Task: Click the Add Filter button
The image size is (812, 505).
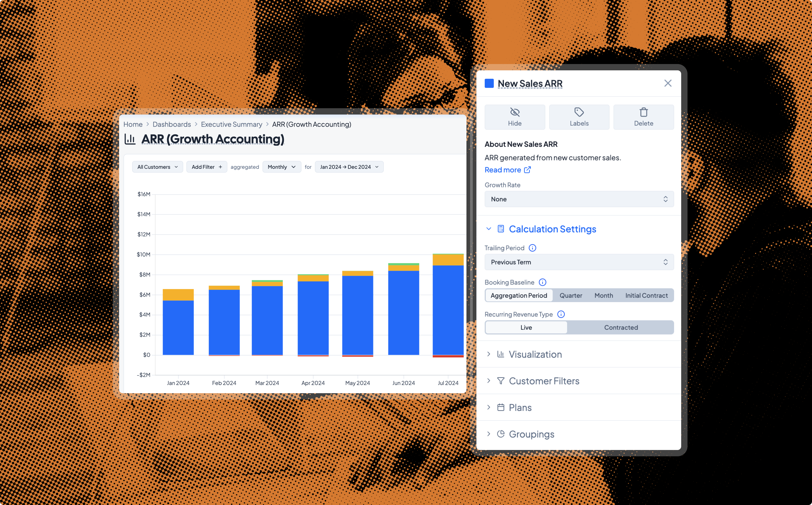Action: 207,167
